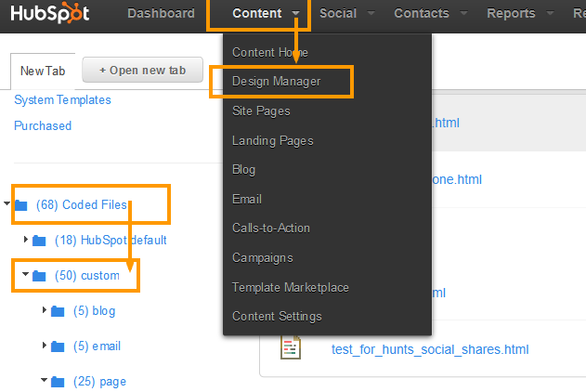
Task: Go to Blog from Content menu
Action: 243,170
